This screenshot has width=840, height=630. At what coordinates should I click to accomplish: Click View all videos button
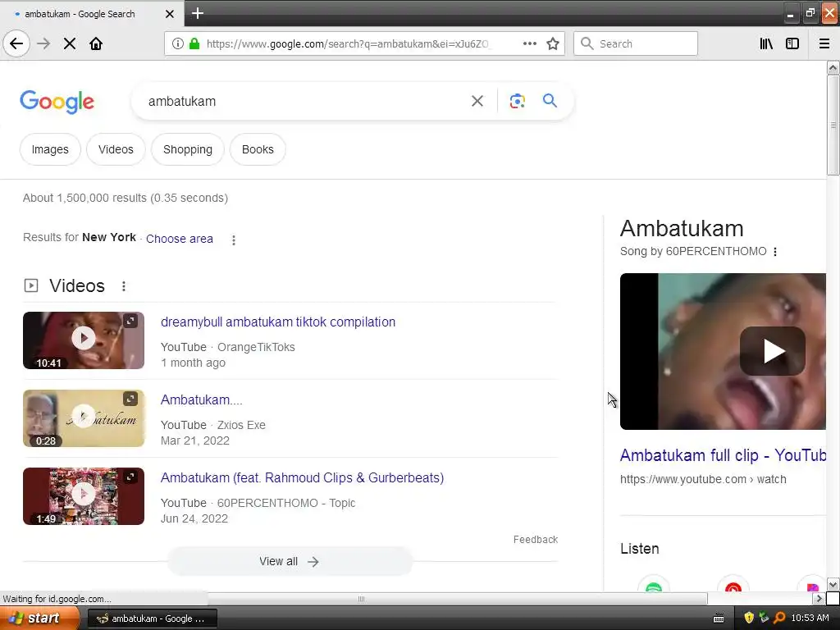[x=290, y=561]
